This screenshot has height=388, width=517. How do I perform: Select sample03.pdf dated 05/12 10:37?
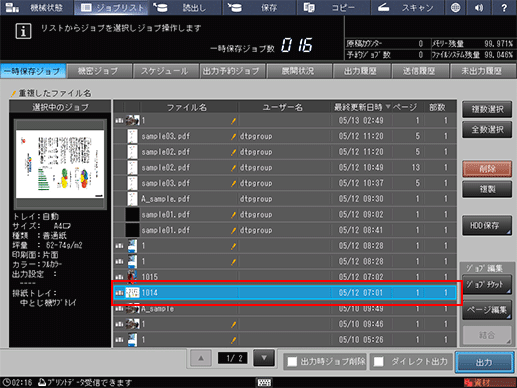[x=285, y=183]
